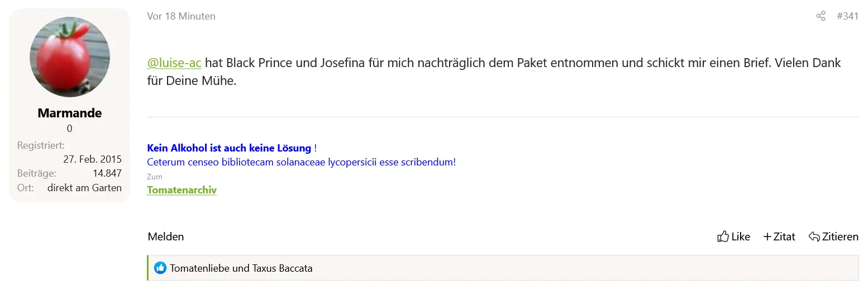868x289 pixels.
Task: Open the @luise-ac mention profile
Action: [x=174, y=63]
